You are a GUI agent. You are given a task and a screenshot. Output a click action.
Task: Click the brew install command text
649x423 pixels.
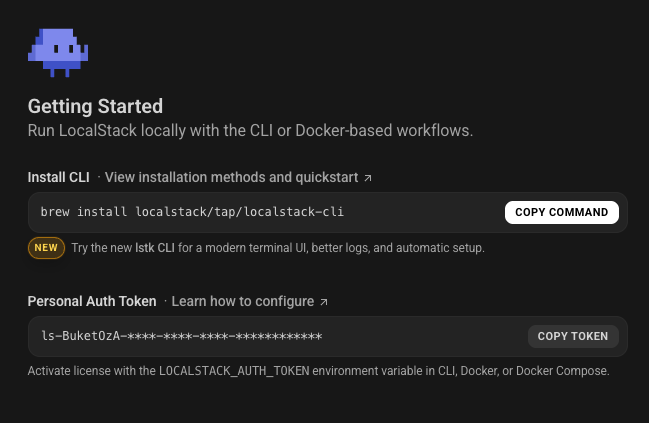click(x=192, y=212)
